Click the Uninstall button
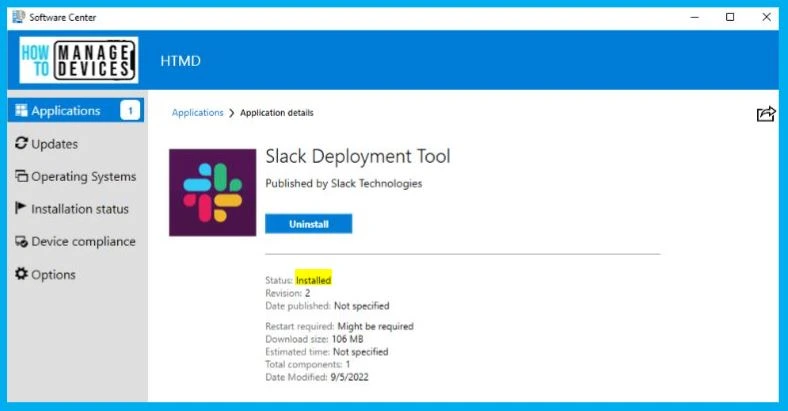The height and width of the screenshot is (411, 788). (309, 224)
